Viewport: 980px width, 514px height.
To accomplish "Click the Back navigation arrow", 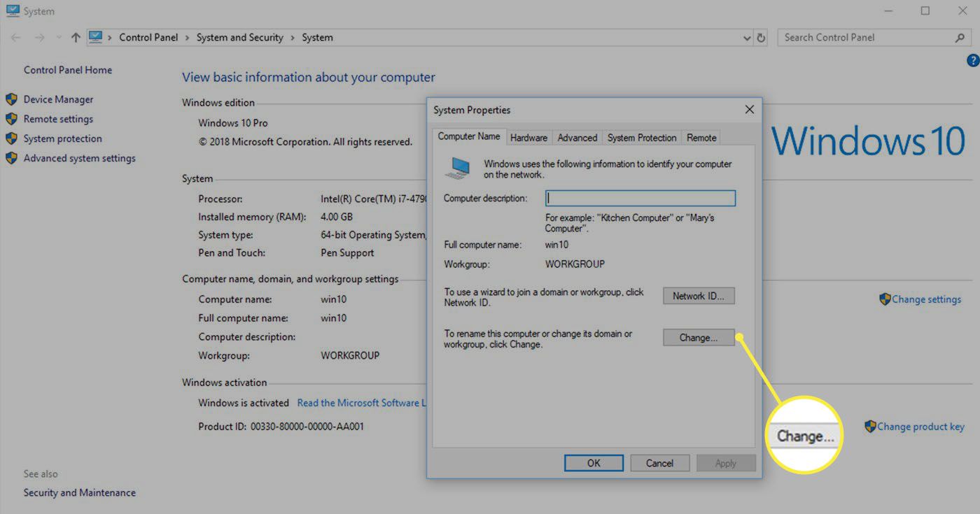I will pos(16,38).
